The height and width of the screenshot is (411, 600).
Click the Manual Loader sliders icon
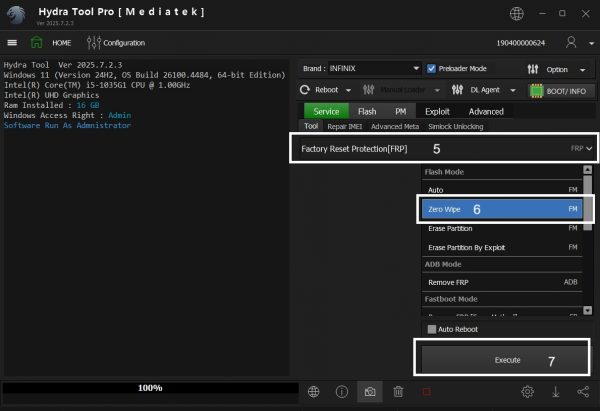tap(368, 90)
